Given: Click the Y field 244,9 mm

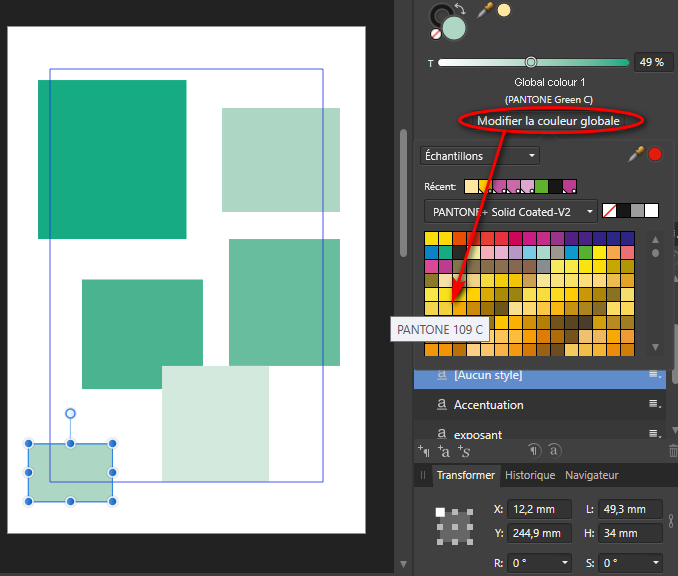Looking at the screenshot, I should 539,533.
